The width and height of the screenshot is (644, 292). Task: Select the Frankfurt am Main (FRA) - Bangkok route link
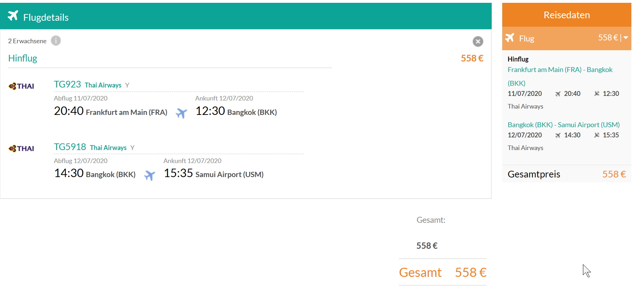coord(560,76)
